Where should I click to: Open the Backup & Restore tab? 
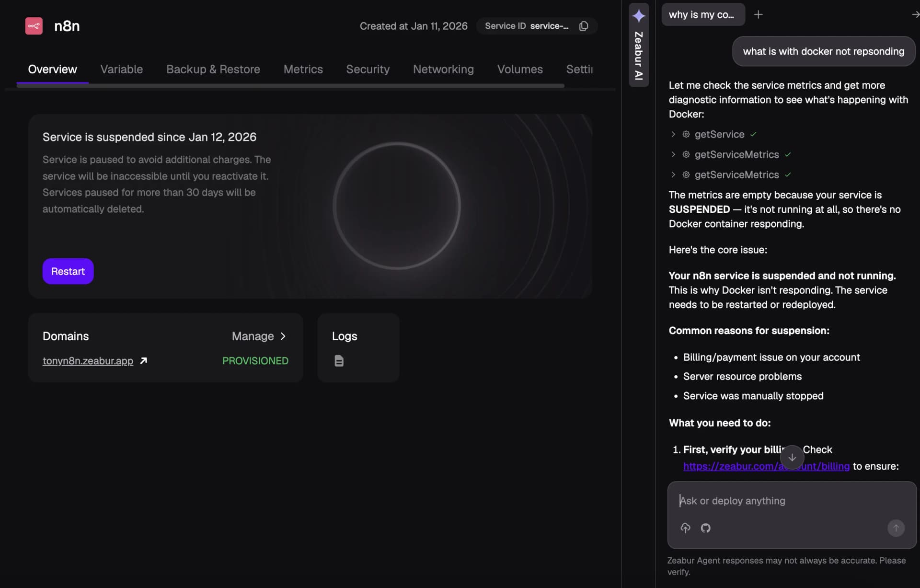tap(213, 69)
